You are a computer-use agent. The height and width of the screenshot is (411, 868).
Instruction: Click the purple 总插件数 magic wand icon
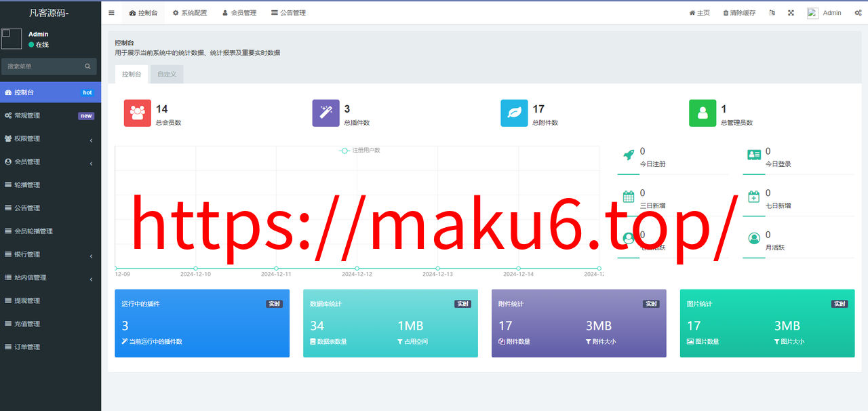[326, 113]
